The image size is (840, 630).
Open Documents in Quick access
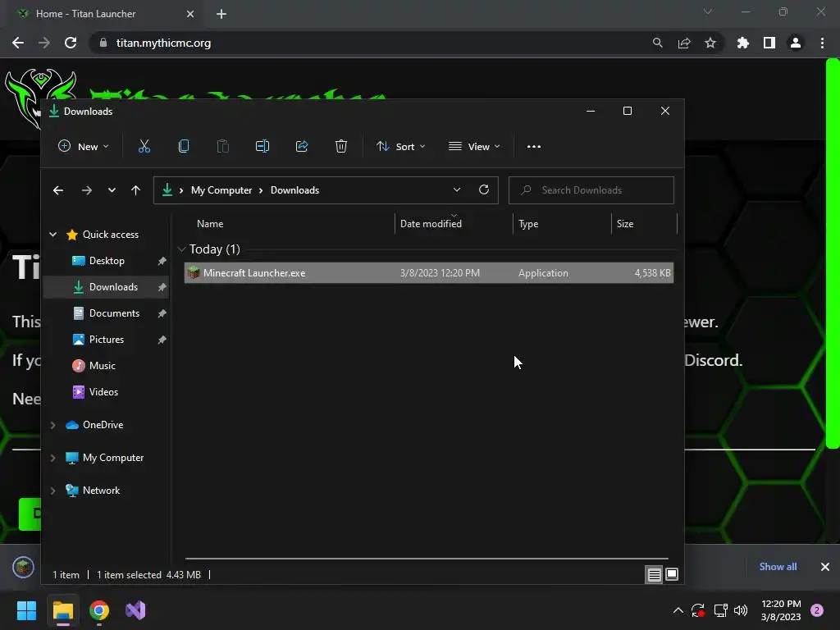[114, 313]
